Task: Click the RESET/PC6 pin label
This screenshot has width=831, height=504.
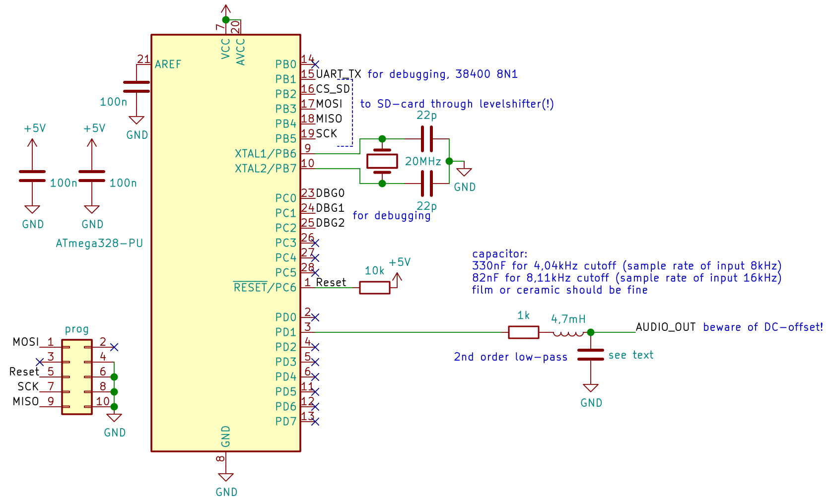Action: point(265,287)
